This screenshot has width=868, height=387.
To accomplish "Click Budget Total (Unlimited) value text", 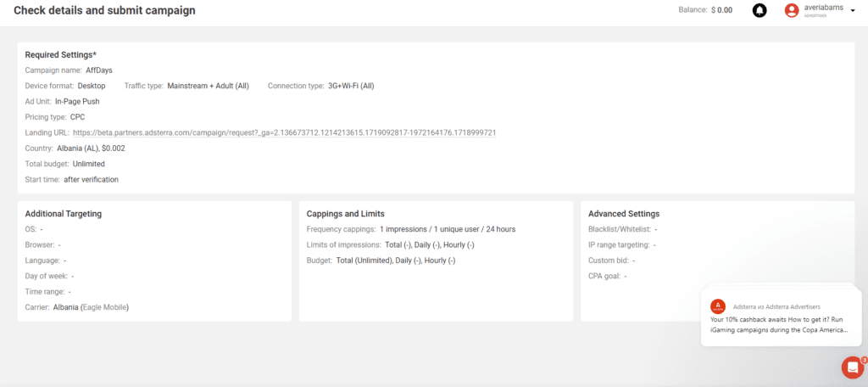I will 396,261.
